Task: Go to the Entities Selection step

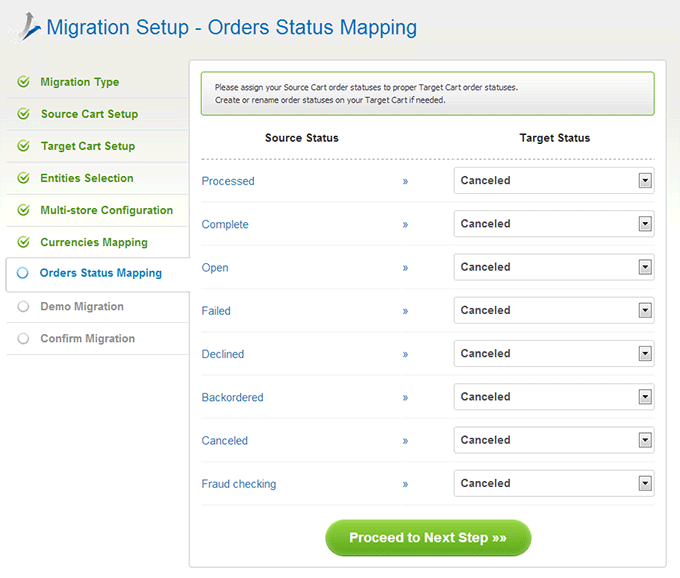Action: [x=87, y=178]
